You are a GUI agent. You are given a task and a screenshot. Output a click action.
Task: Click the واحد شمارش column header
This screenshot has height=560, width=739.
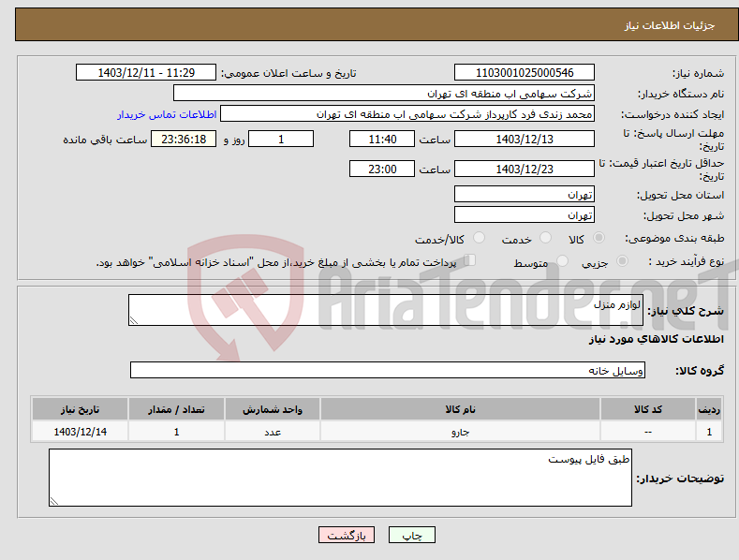273,409
